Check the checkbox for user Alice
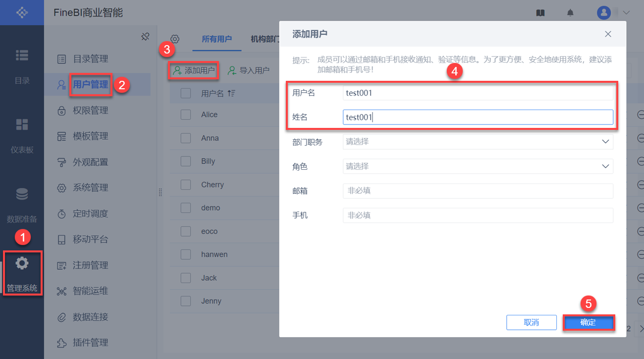644x359 pixels. point(186,115)
